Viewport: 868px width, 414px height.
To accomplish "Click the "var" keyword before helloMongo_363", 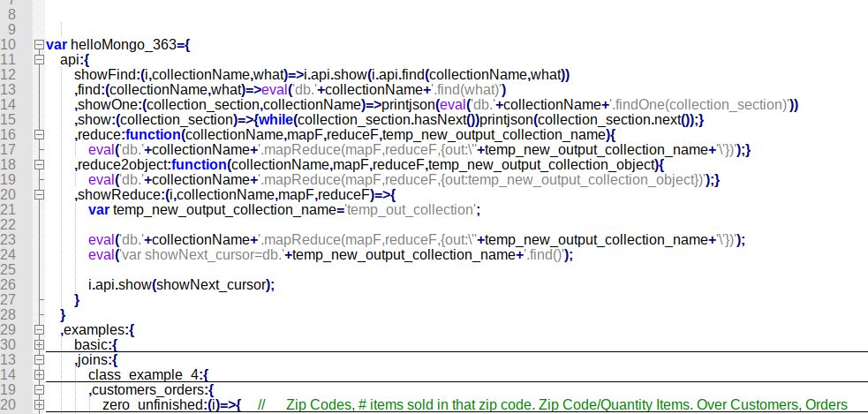I will [x=57, y=45].
